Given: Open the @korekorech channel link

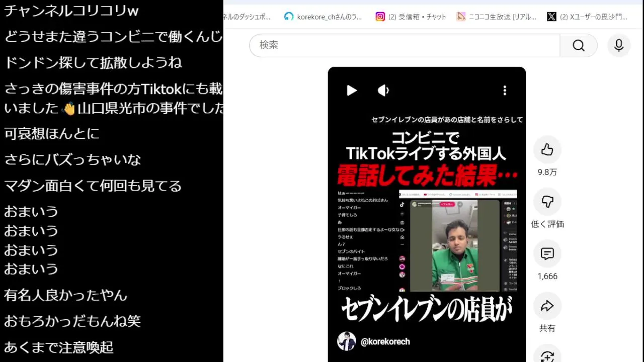Looking at the screenshot, I should point(385,341).
